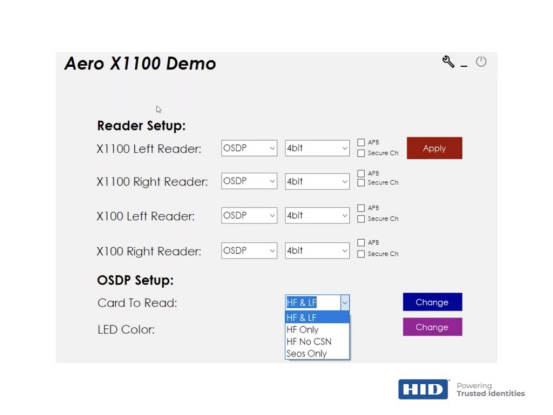Open the wrench settings icon
553x415 pixels.
point(448,62)
